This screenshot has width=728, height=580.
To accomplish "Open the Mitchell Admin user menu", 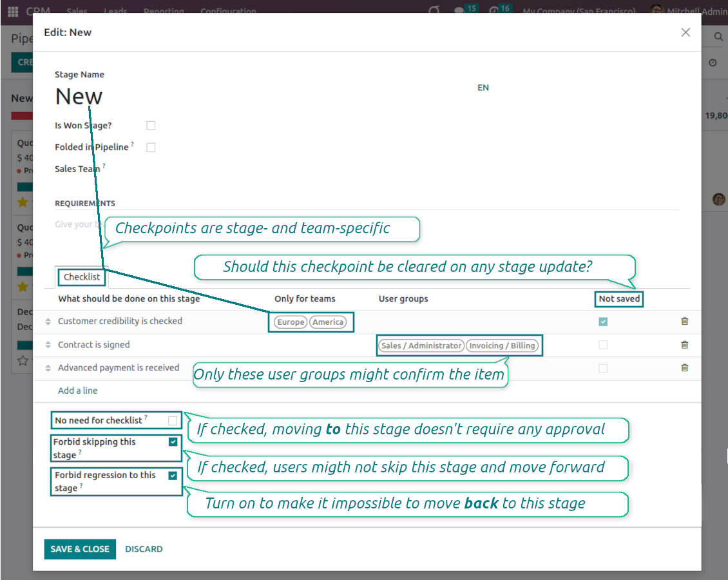I will pos(689,11).
